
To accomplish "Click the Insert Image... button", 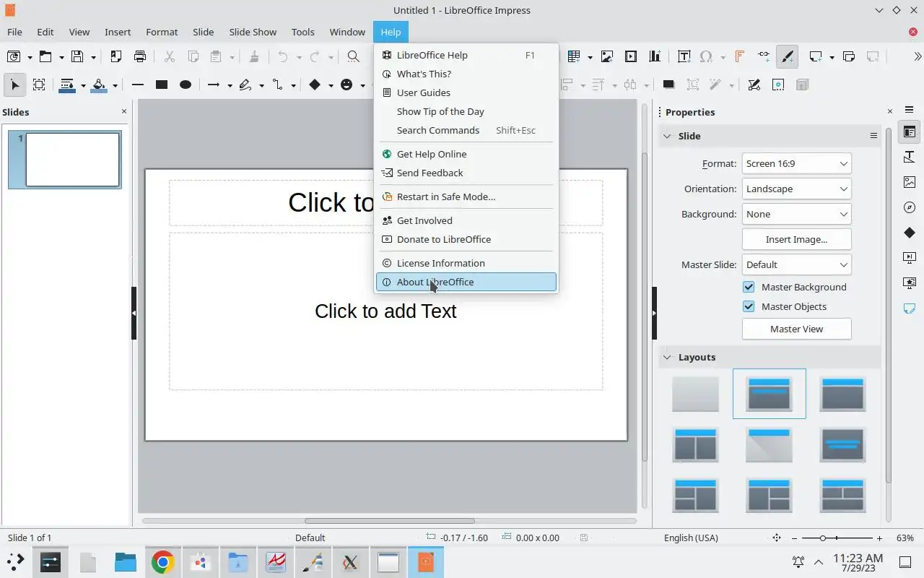I will click(797, 239).
